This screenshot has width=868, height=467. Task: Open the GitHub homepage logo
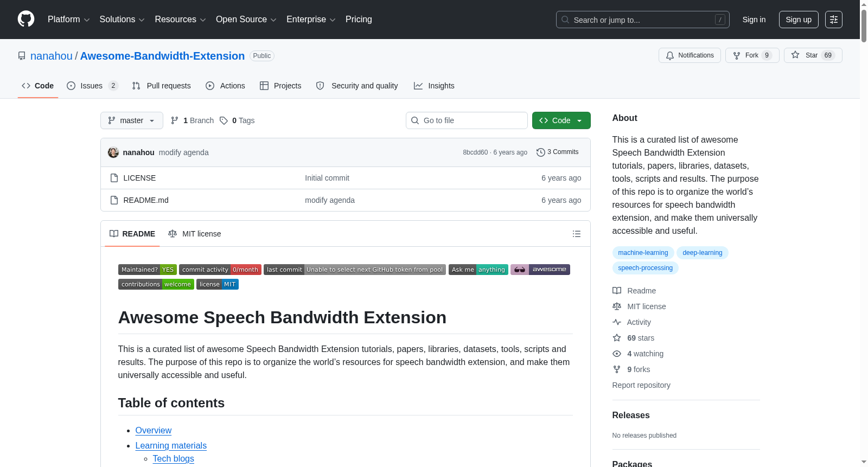[x=26, y=20]
